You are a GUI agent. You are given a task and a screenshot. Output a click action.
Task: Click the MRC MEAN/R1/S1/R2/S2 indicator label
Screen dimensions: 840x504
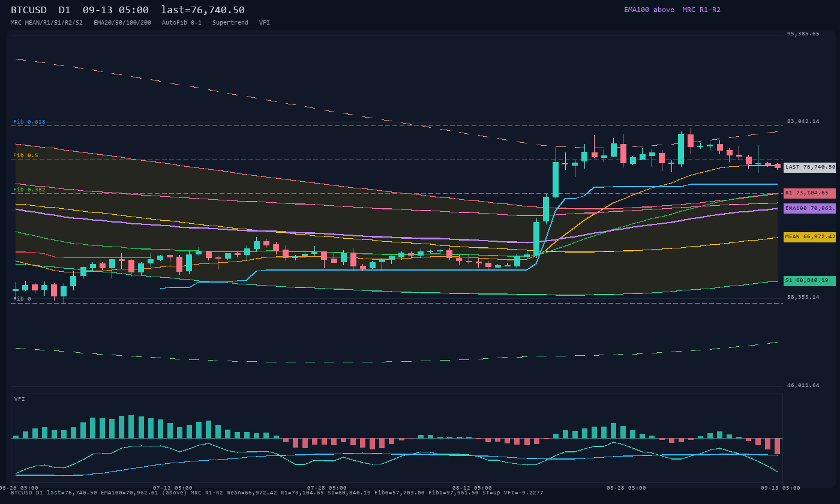47,23
